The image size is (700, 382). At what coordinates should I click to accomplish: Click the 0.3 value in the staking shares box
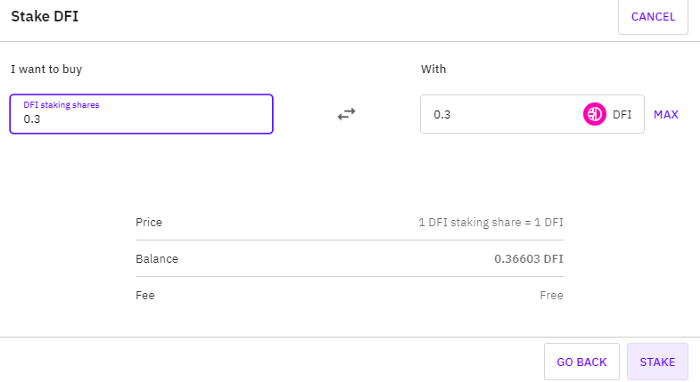coord(32,119)
